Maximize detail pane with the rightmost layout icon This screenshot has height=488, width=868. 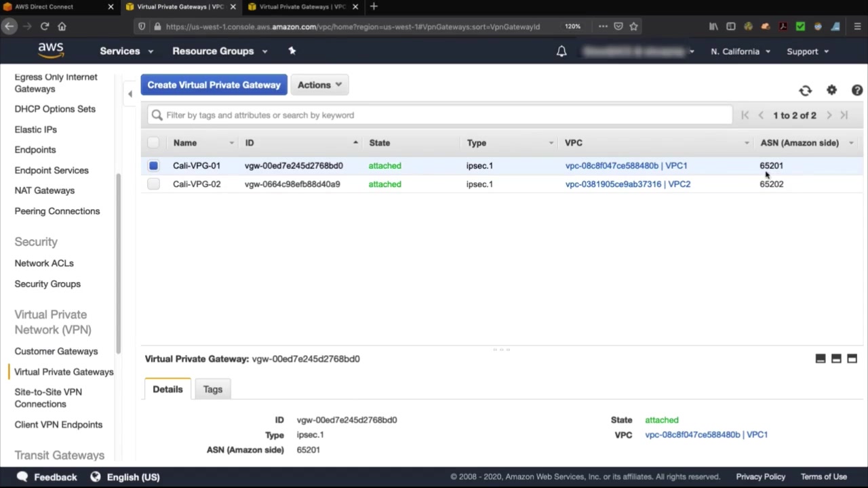852,359
